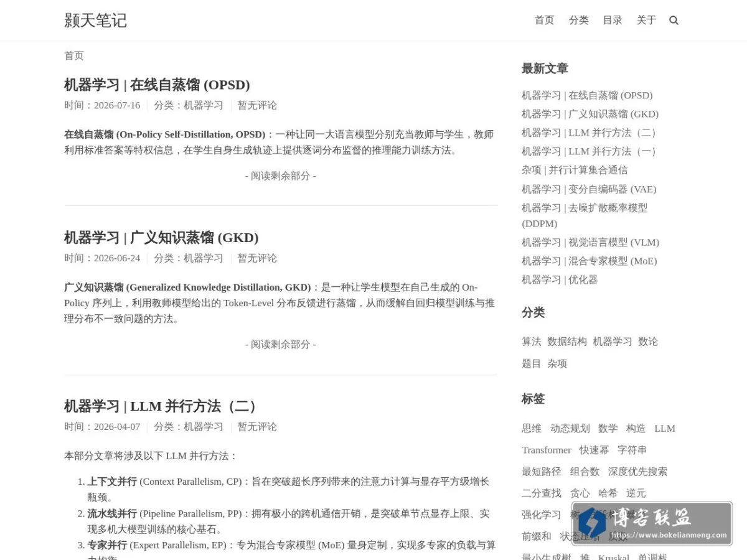Screen dimensions: 747x560
Task: Click the date text 时间：2026-07-16
Action: coord(102,105)
